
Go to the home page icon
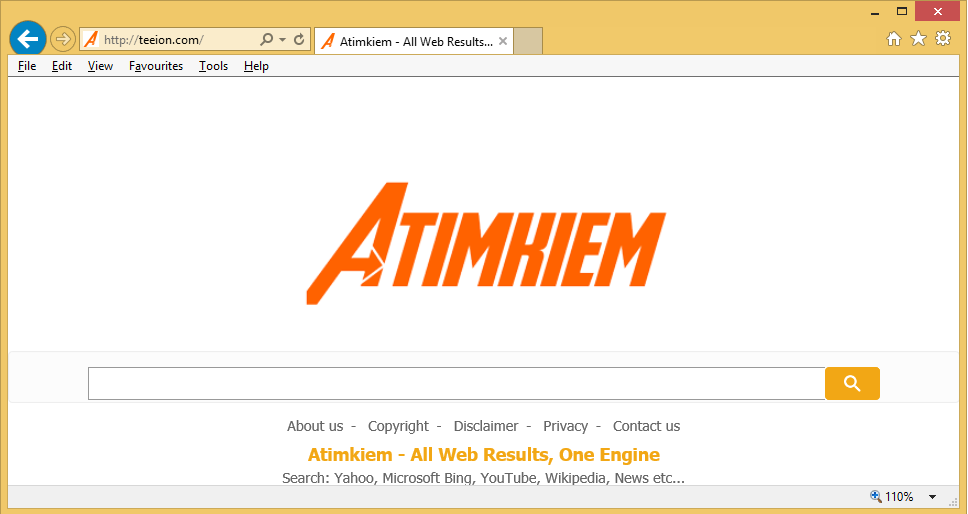pos(894,39)
